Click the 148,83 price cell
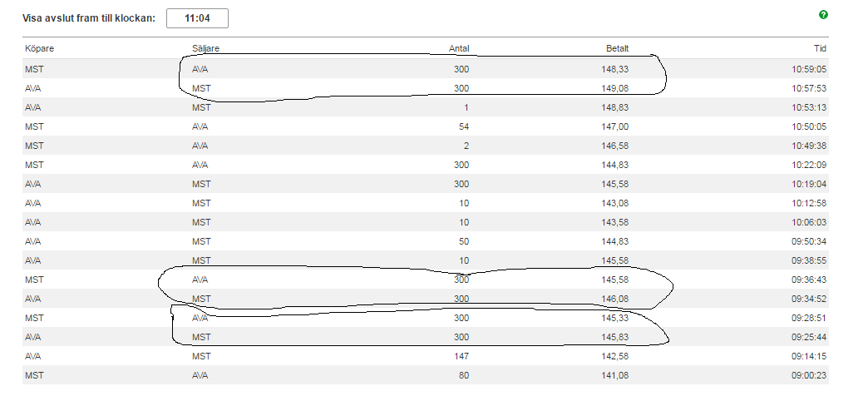The width and height of the screenshot is (868, 396). [615, 107]
